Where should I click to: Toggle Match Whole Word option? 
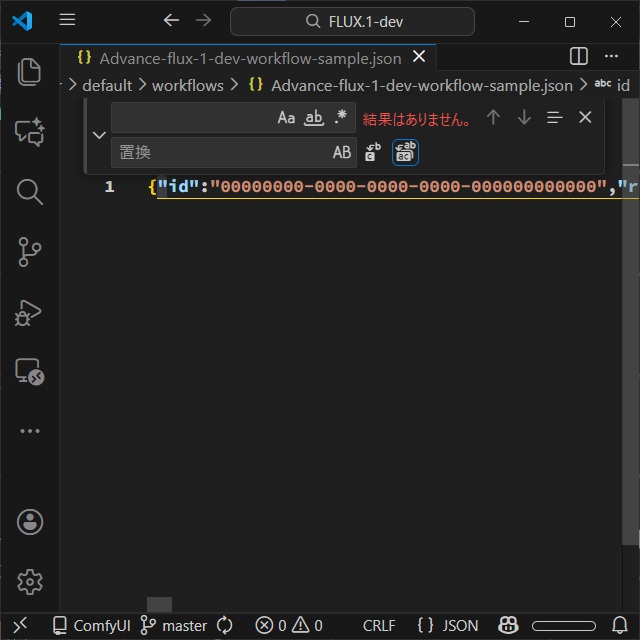point(314,118)
